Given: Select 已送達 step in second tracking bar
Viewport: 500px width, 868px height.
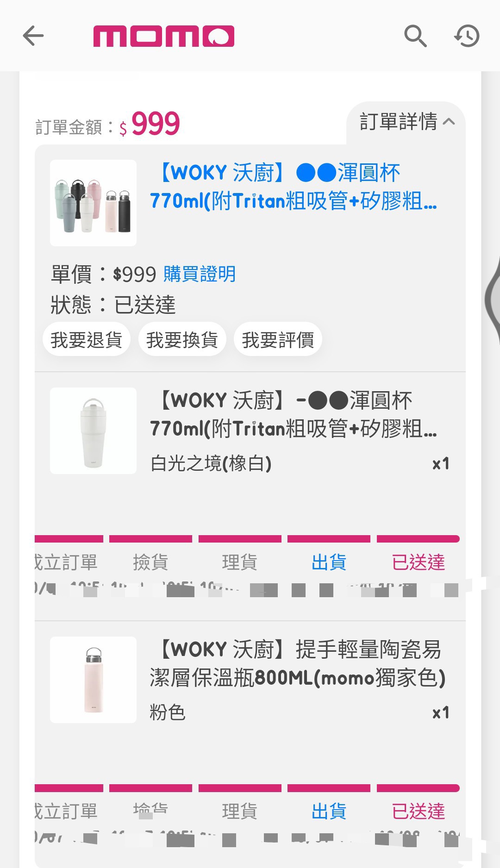Looking at the screenshot, I should tap(418, 811).
